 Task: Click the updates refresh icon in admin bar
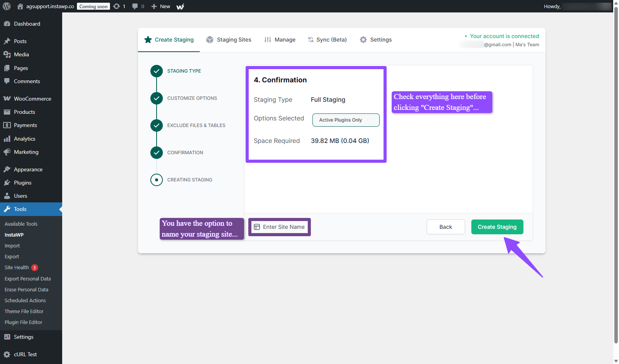tap(117, 6)
